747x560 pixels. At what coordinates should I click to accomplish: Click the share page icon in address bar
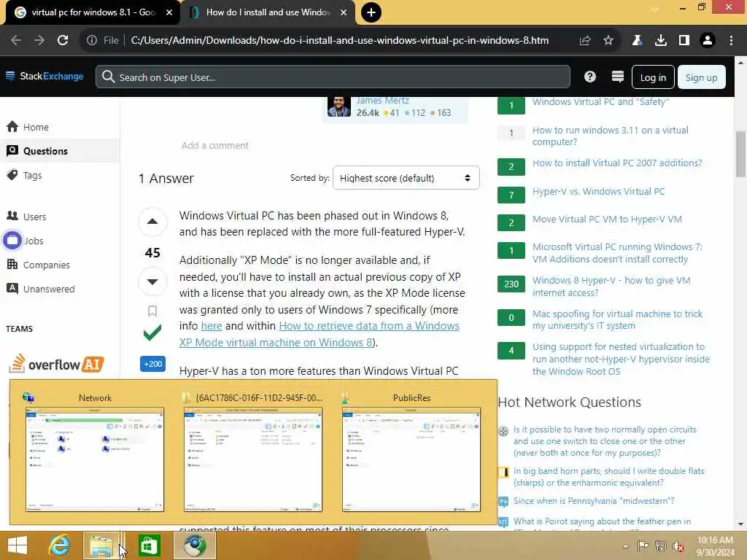pyautogui.click(x=585, y=41)
